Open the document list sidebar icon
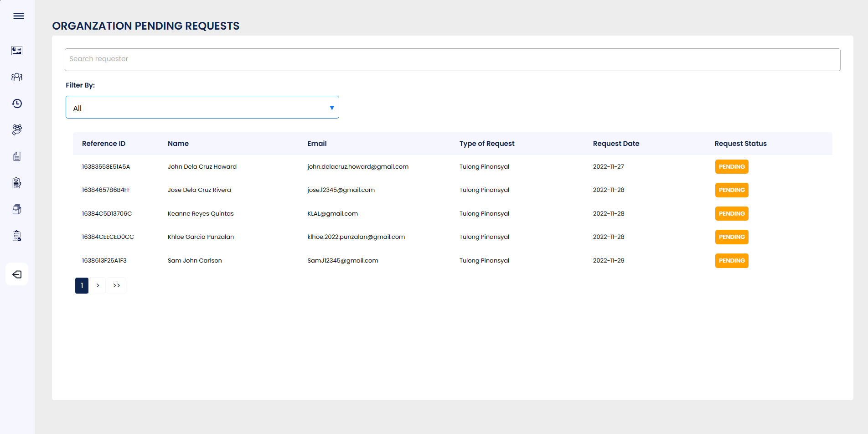Viewport: 868px width, 434px height. click(17, 156)
